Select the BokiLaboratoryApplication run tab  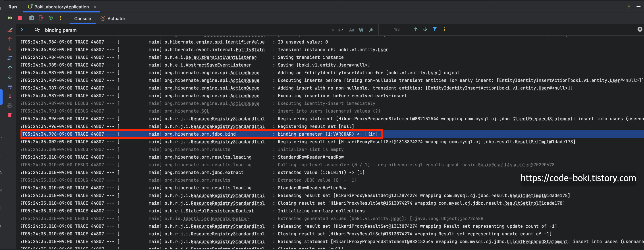[61, 7]
